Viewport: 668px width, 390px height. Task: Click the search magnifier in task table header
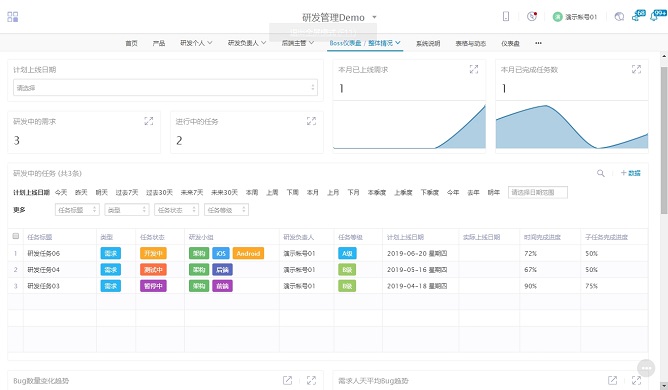[601, 173]
